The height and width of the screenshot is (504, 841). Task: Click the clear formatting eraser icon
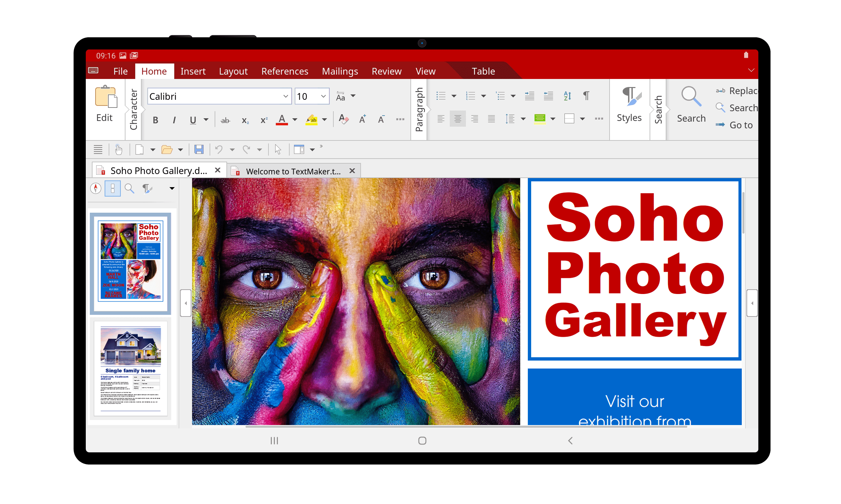[343, 120]
